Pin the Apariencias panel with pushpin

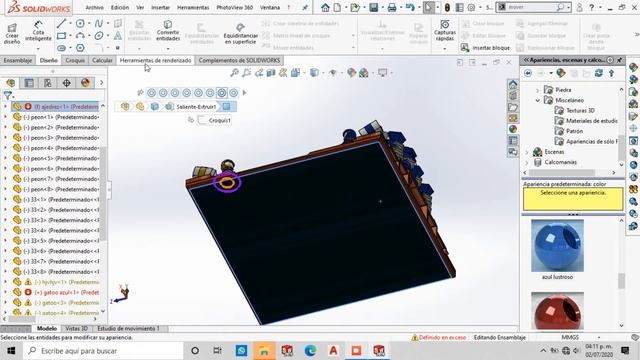(x=620, y=60)
